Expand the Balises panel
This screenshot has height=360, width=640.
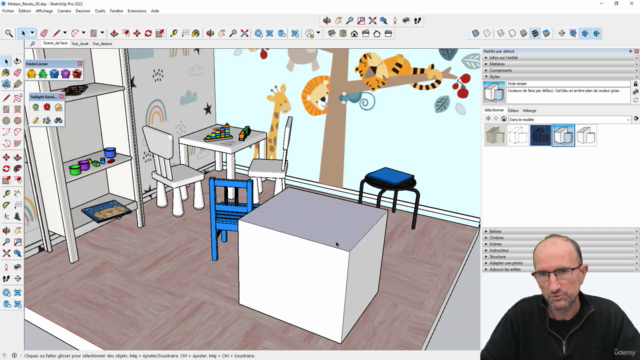pyautogui.click(x=560, y=231)
